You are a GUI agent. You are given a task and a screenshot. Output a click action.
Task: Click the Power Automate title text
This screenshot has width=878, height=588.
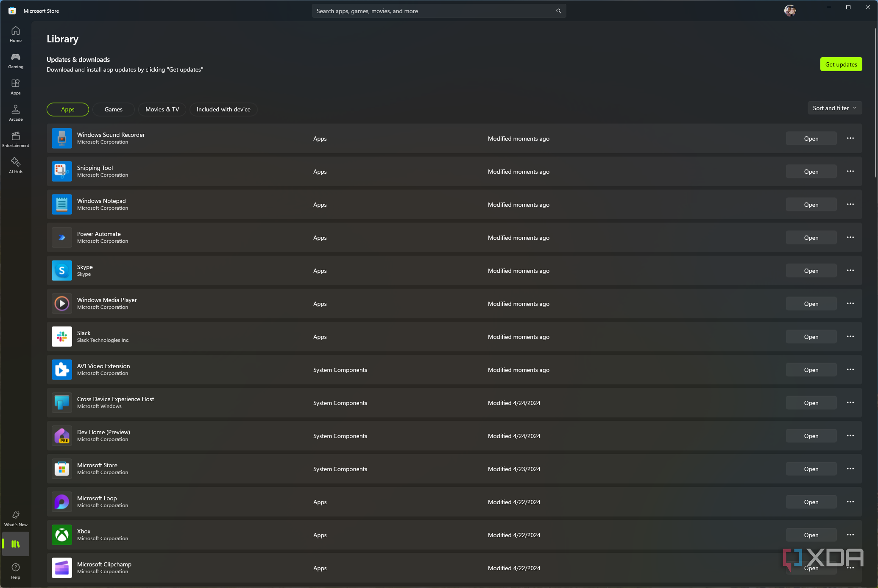click(x=99, y=234)
